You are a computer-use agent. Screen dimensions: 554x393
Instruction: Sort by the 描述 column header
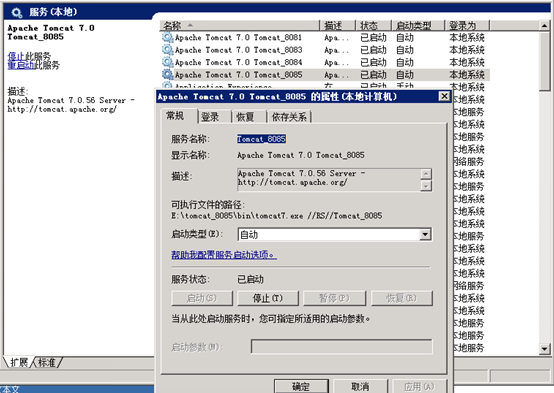[337, 25]
